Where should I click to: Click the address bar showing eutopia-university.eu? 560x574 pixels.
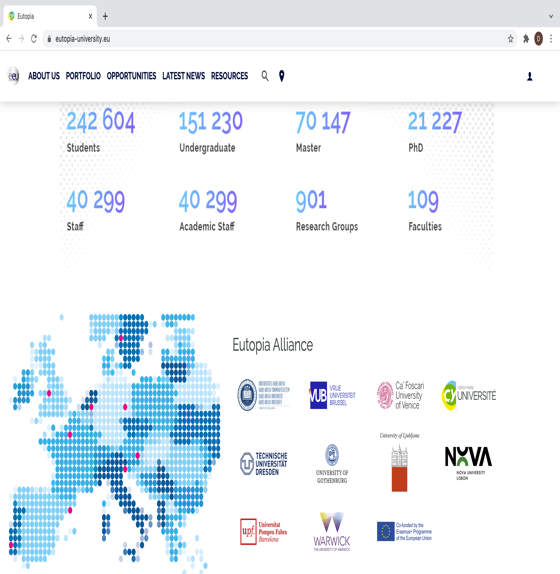[280, 39]
